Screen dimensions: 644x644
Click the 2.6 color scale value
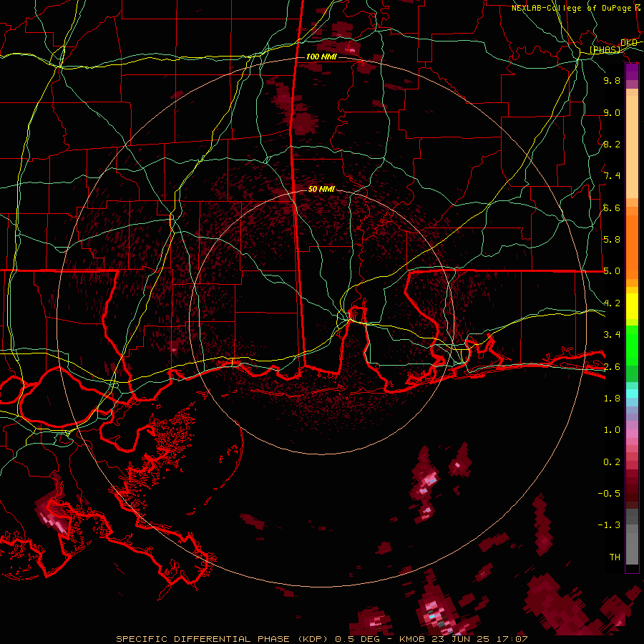click(x=612, y=366)
